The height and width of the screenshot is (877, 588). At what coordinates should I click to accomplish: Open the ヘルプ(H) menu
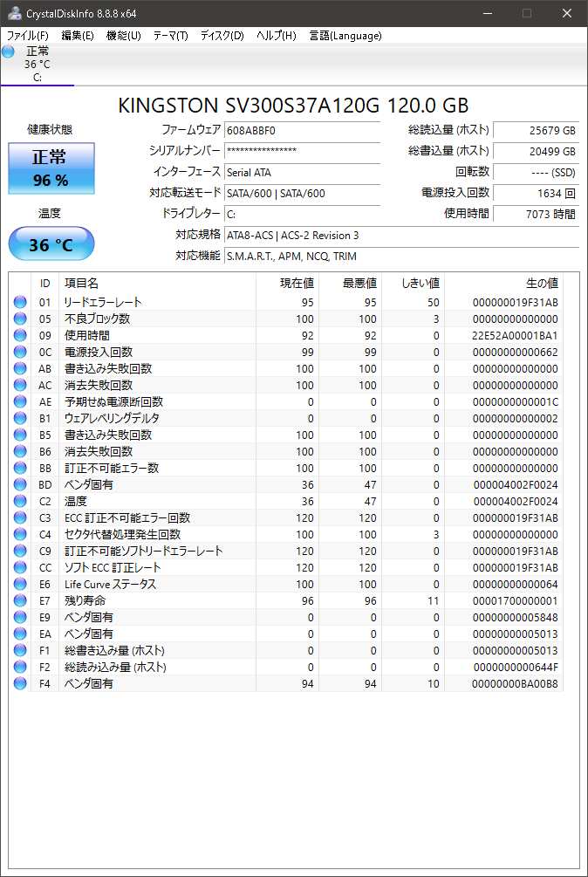click(276, 36)
